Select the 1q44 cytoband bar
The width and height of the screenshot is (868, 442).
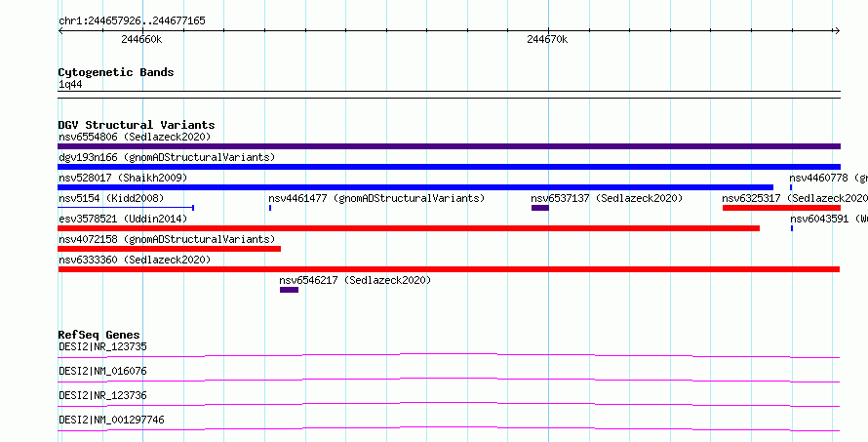click(449, 95)
